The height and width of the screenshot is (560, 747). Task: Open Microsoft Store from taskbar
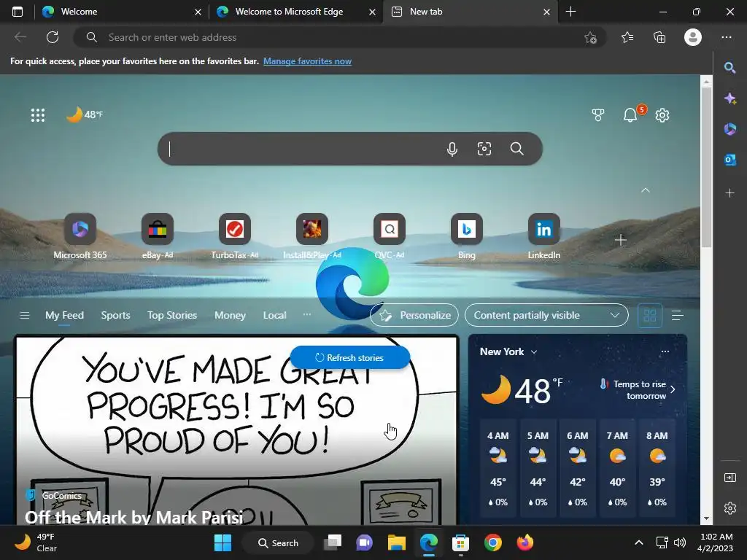tap(460, 542)
